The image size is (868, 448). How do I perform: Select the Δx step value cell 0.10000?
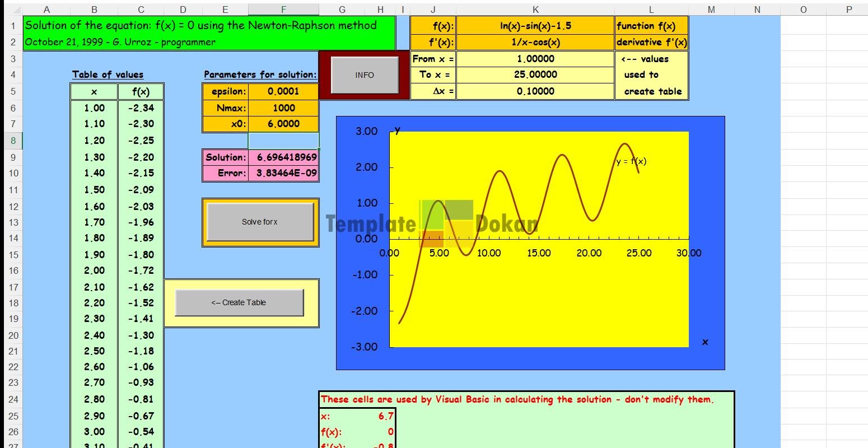pyautogui.click(x=535, y=91)
